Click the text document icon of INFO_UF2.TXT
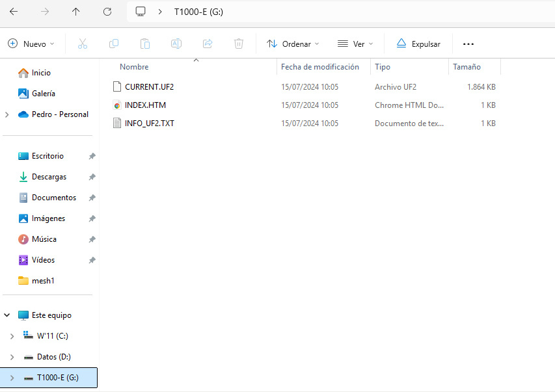This screenshot has width=555, height=392. pos(117,124)
